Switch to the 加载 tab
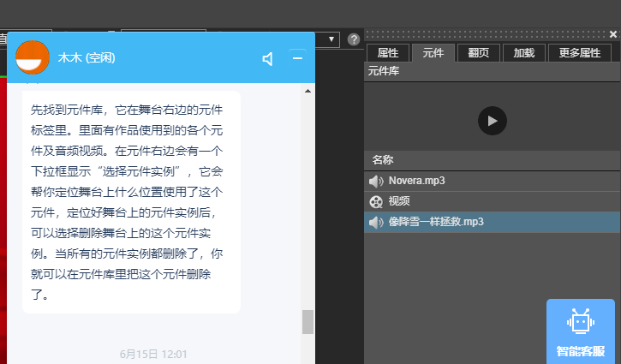This screenshot has width=621, height=364. coord(524,53)
